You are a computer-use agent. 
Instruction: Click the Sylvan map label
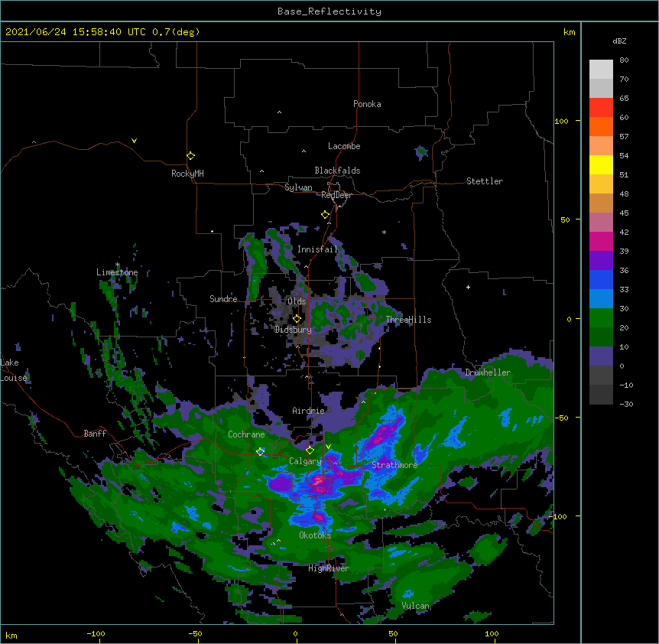pyautogui.click(x=298, y=187)
